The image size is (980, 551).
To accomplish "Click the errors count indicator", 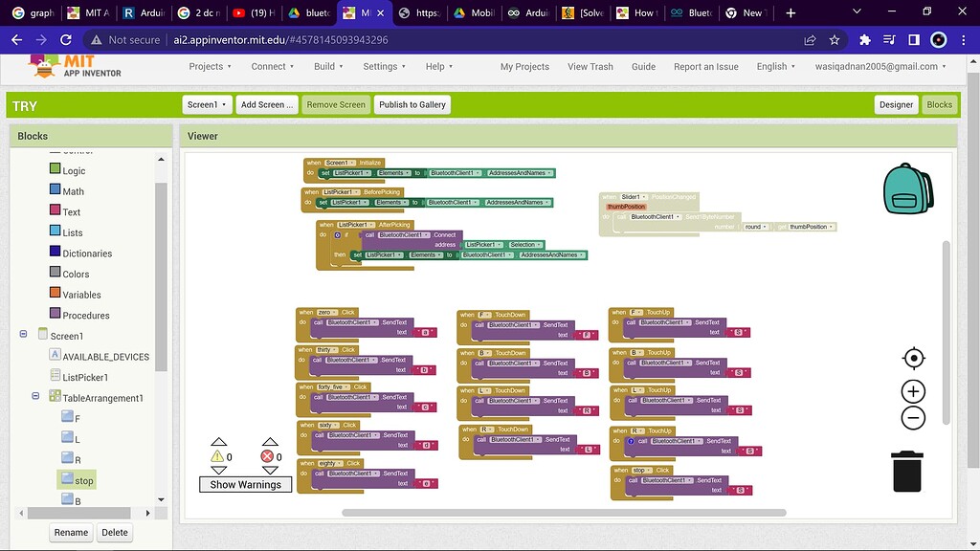I will (x=271, y=457).
